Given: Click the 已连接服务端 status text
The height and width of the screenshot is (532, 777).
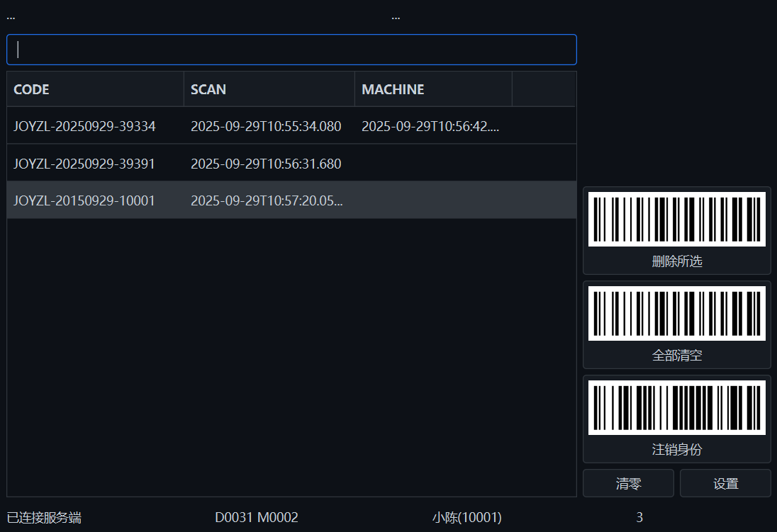Looking at the screenshot, I should tap(44, 518).
